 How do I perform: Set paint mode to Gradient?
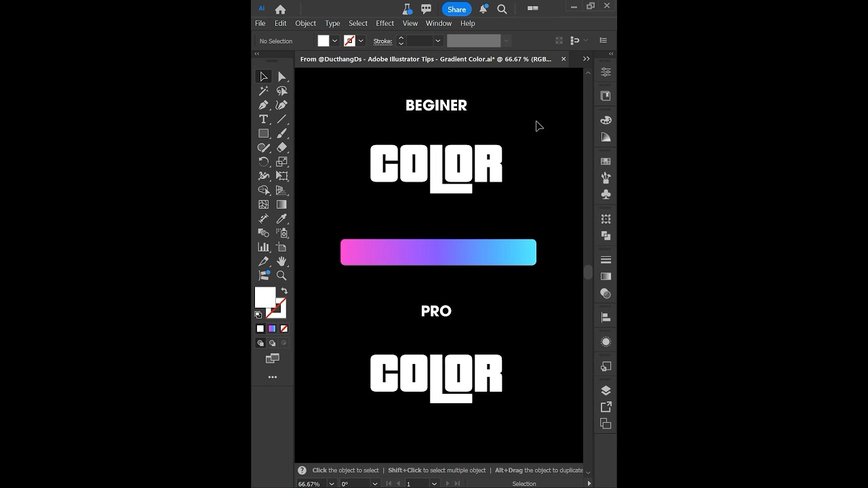pos(272,329)
